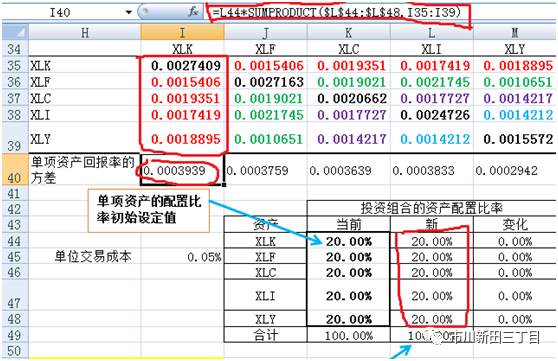Select row 34 header
Viewport: 558px width, 361px height.
pos(15,48)
